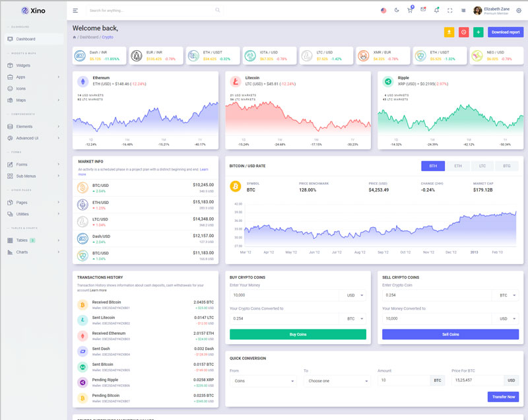
Task: Click the Download report button
Action: click(506, 32)
